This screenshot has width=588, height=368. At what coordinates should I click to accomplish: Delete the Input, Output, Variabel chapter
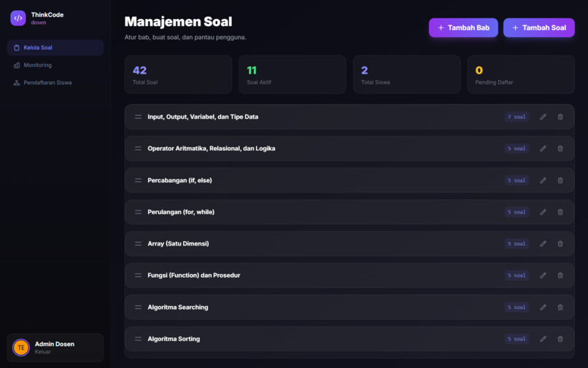(x=560, y=117)
